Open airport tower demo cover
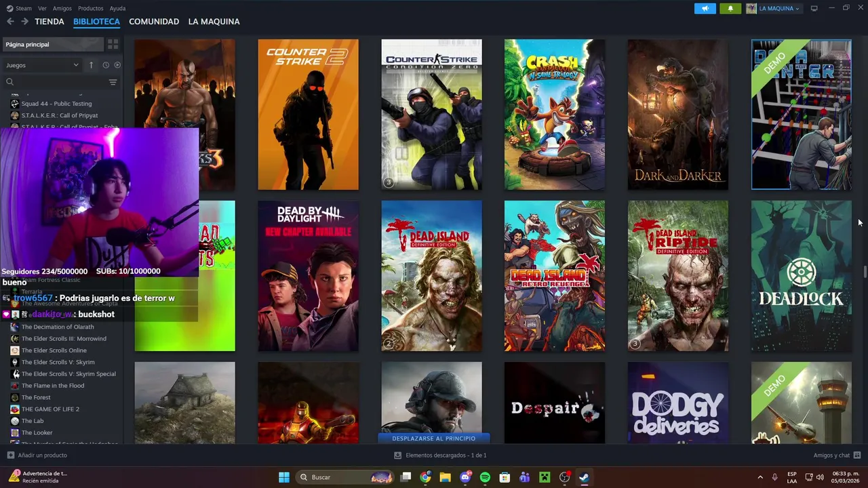This screenshot has height=488, width=868. tap(801, 403)
